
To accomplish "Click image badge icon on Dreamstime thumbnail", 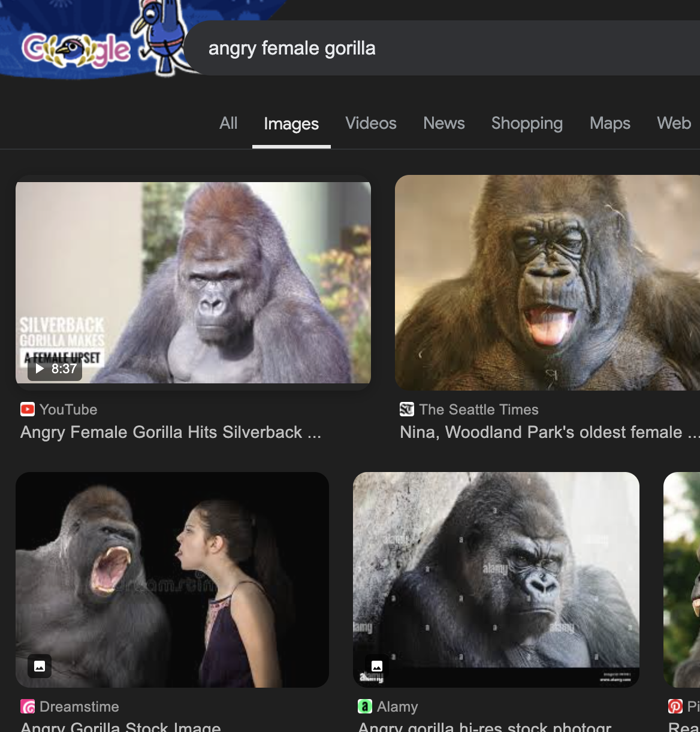I will 40,666.
